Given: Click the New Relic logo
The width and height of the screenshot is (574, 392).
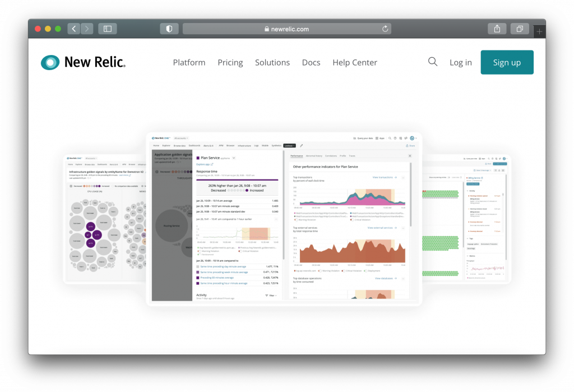Looking at the screenshot, I should pyautogui.click(x=83, y=62).
